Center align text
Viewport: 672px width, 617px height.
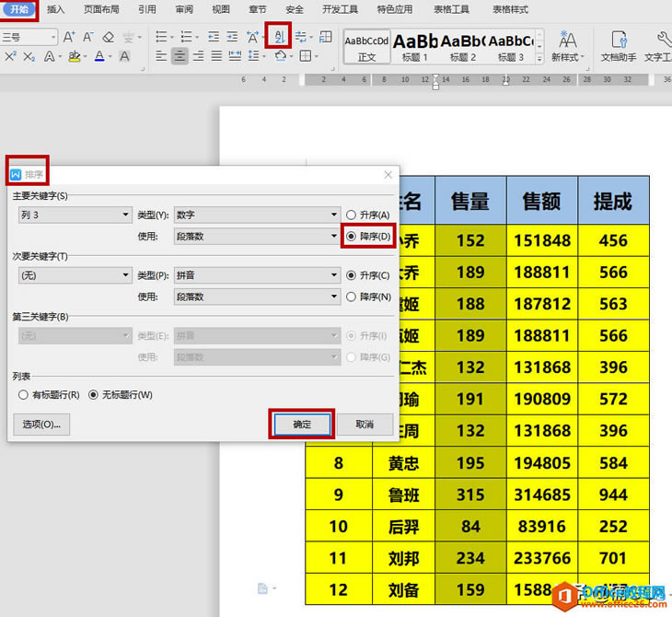(x=180, y=56)
